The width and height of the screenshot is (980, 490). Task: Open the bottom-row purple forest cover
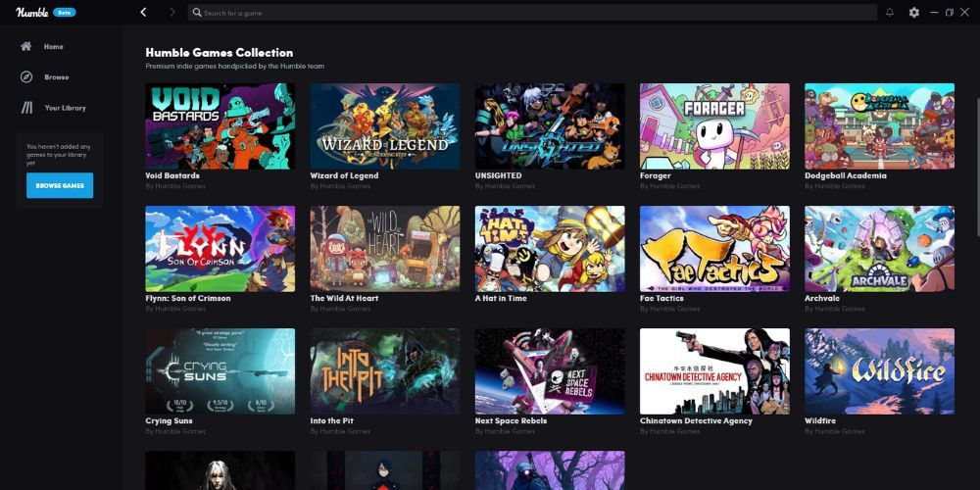coord(550,470)
